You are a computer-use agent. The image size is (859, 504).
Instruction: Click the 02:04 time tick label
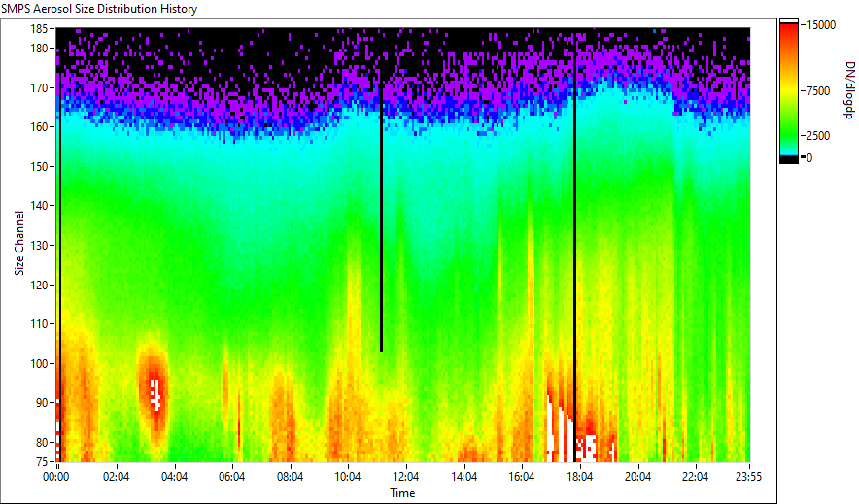tap(117, 477)
